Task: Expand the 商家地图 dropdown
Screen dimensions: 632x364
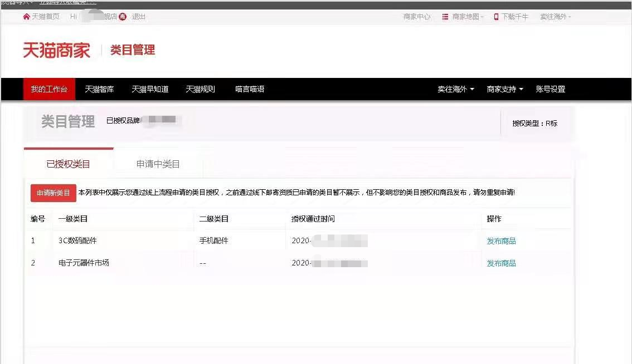Action: pyautogui.click(x=468, y=17)
